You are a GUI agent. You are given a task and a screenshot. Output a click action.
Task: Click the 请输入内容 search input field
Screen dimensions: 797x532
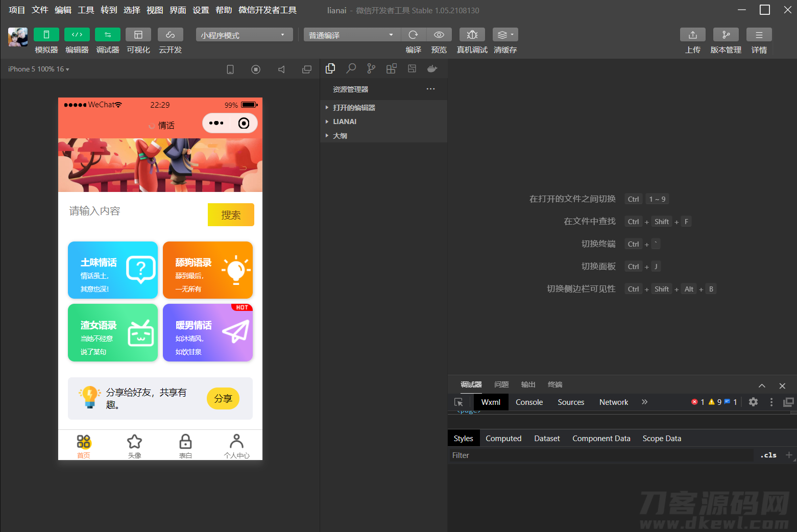135,211
